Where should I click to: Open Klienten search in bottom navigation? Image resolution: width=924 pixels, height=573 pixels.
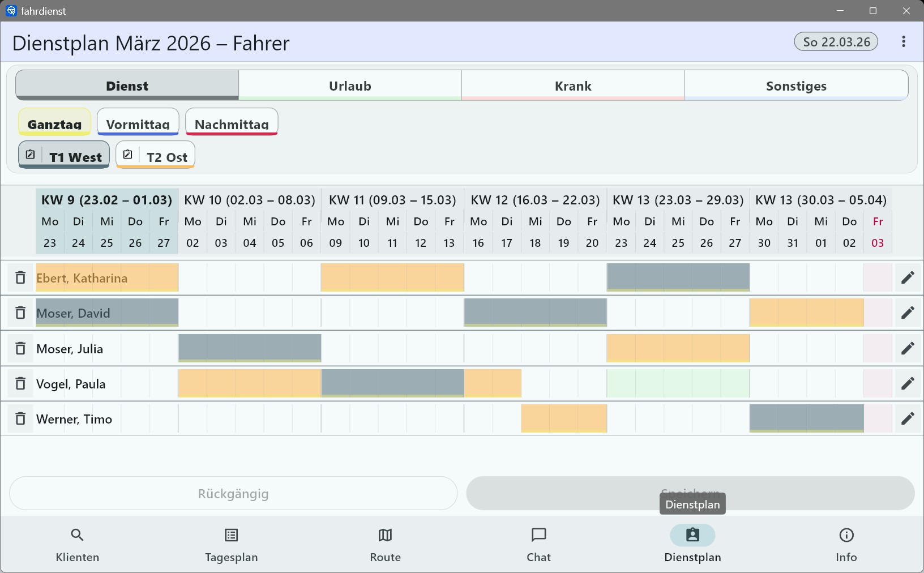click(78, 545)
